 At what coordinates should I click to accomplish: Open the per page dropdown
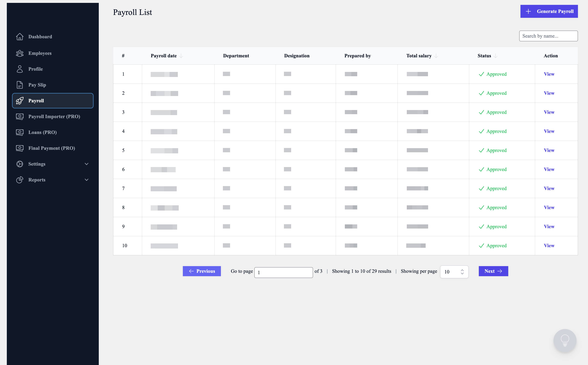[454, 272]
